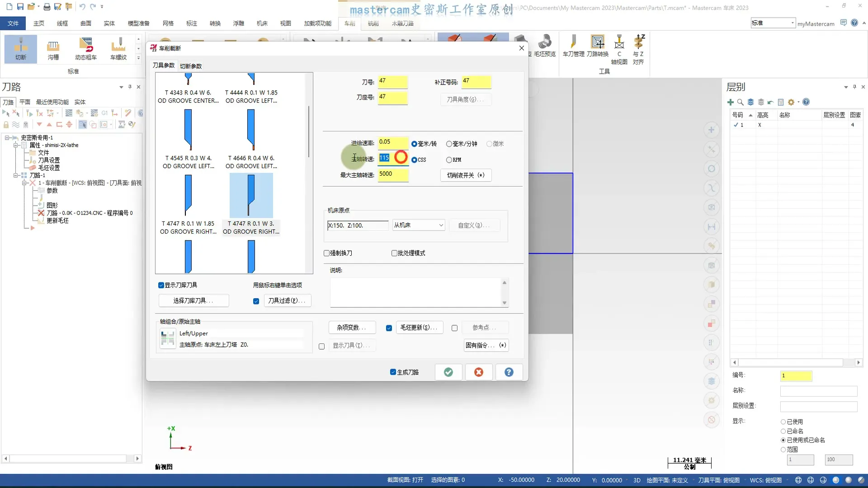Select 毫米/分钟 feed rate radio option
This screenshot has height=488, width=868.
(449, 144)
